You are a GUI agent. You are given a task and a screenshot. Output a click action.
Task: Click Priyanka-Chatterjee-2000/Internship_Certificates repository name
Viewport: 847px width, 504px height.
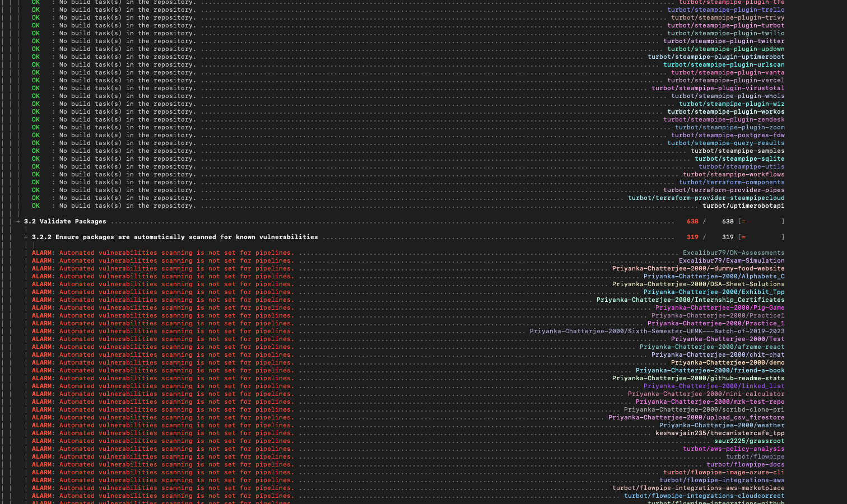pyautogui.click(x=691, y=300)
